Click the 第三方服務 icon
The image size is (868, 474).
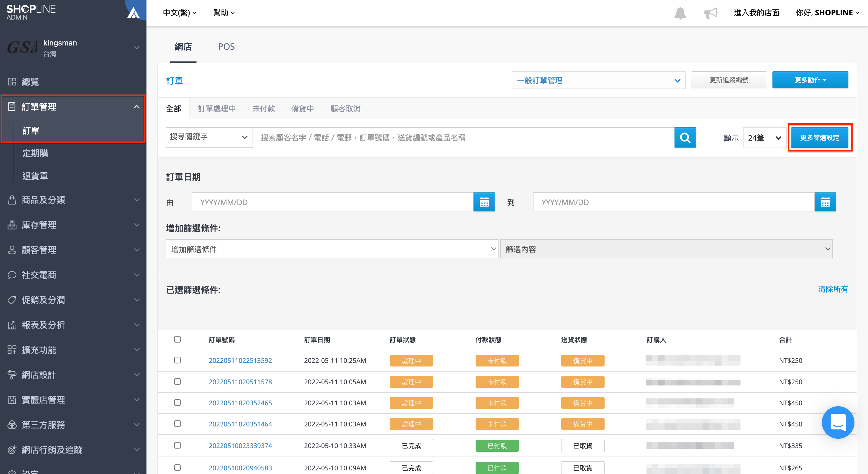click(x=12, y=425)
